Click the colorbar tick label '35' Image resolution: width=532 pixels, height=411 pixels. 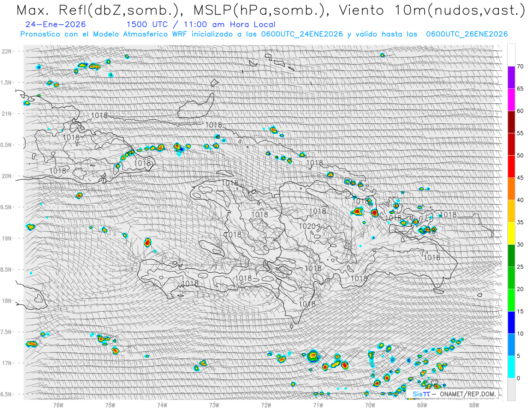coord(520,222)
